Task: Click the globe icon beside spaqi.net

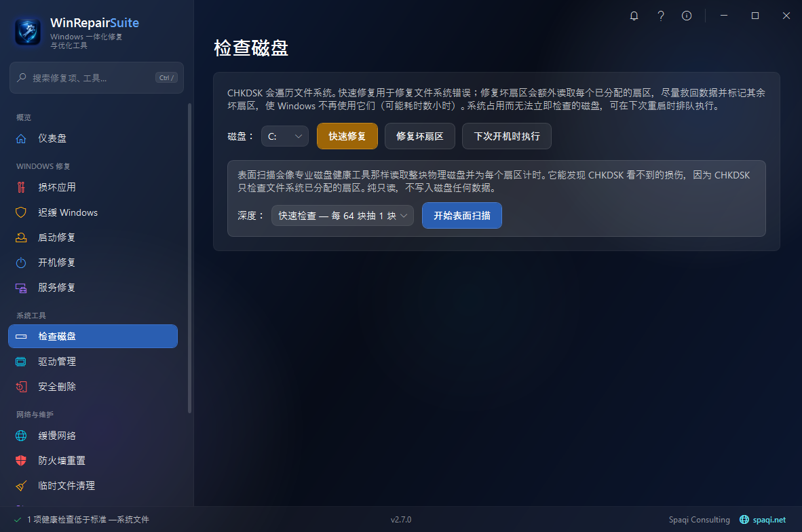Action: click(744, 519)
